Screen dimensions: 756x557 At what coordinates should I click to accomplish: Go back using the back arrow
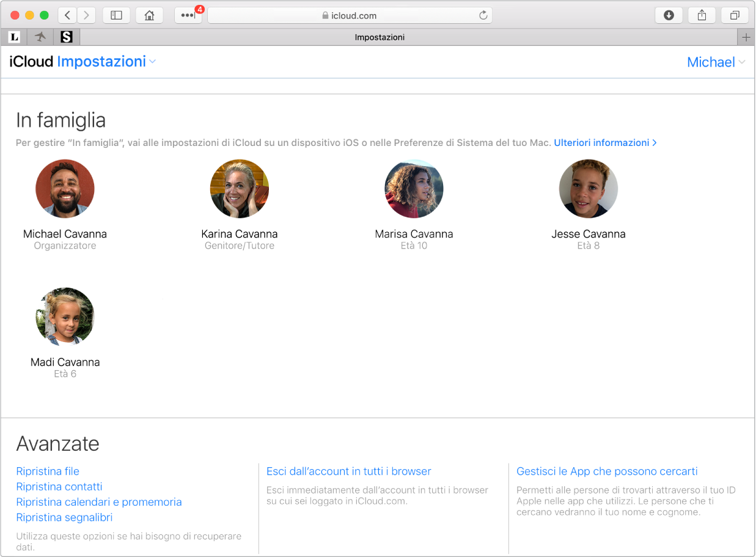pyautogui.click(x=67, y=15)
